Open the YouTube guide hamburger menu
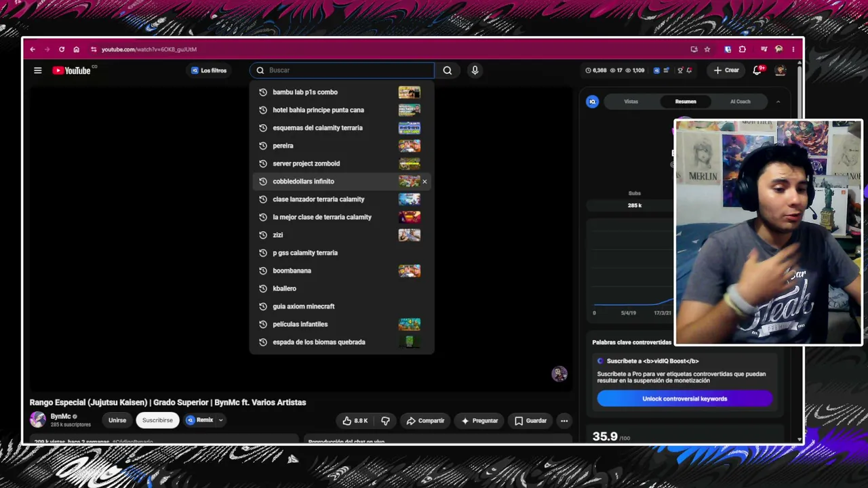Viewport: 868px width, 488px height. point(38,70)
